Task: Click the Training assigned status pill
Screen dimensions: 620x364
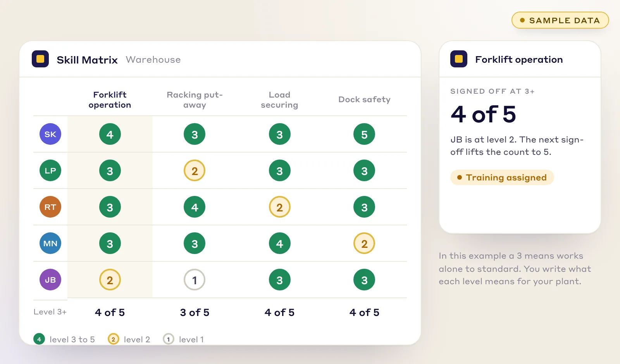Action: click(x=502, y=177)
